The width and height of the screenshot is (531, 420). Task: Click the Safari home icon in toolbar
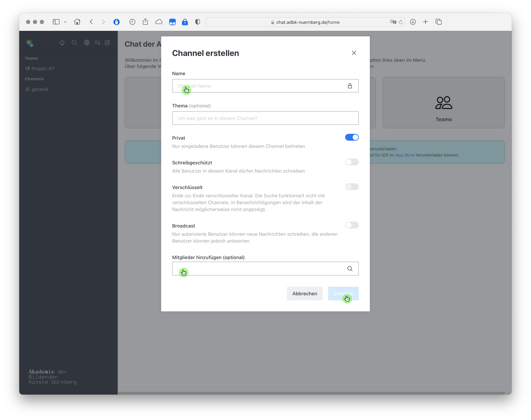point(77,22)
